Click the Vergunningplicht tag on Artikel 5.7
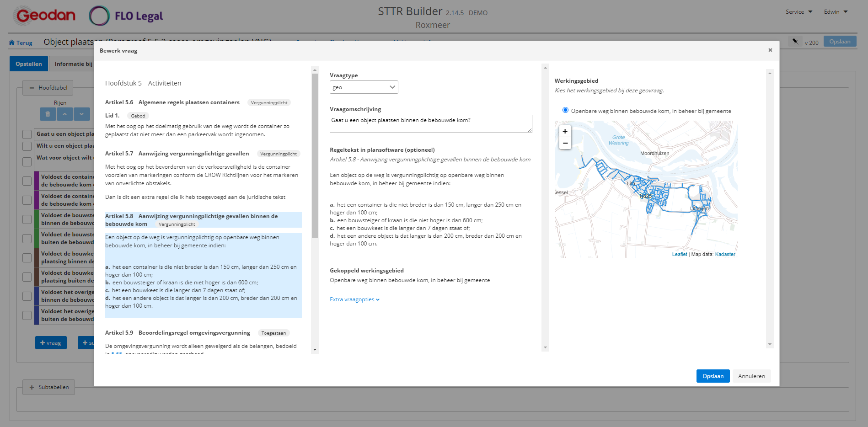 279,154
